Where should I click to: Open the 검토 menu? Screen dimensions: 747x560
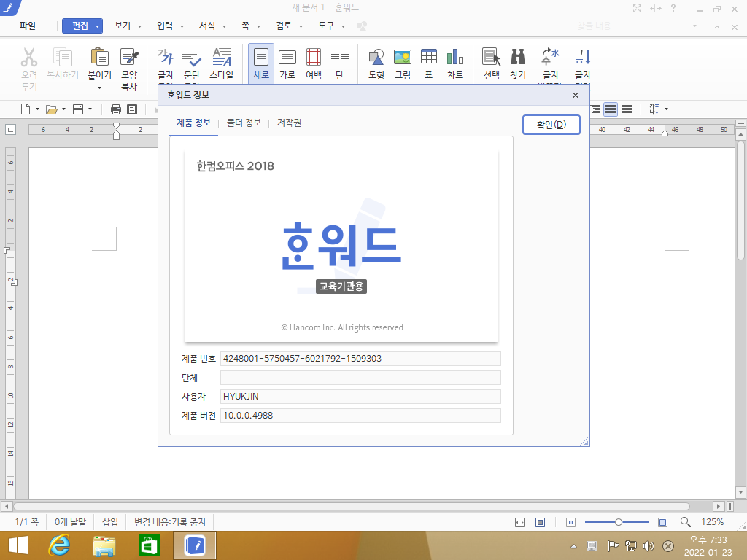point(284,26)
